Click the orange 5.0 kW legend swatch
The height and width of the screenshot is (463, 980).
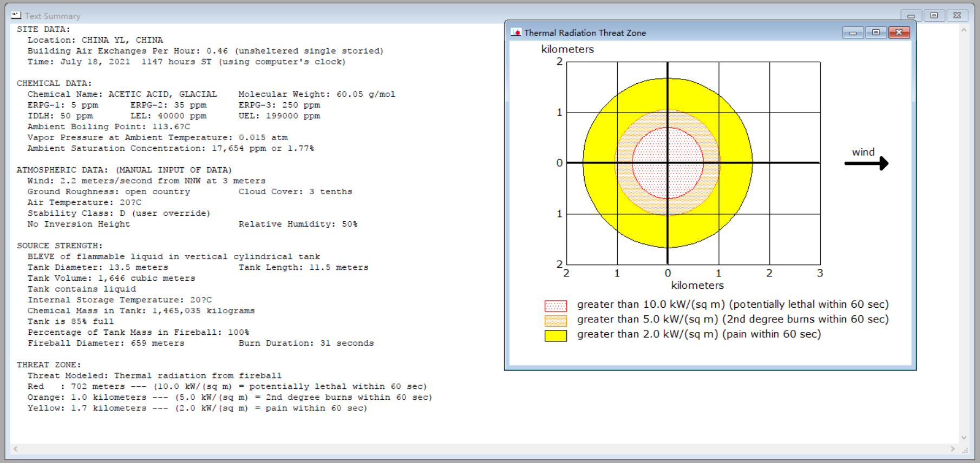556,321
